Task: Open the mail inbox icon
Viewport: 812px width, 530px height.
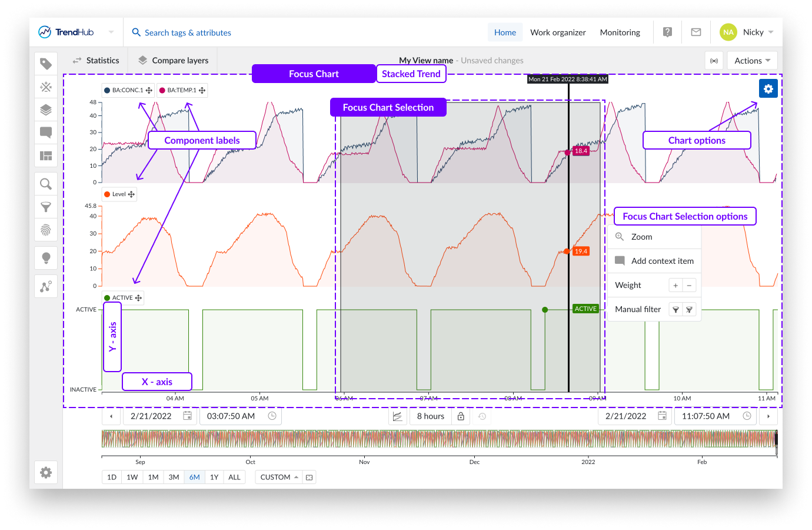Action: point(695,32)
